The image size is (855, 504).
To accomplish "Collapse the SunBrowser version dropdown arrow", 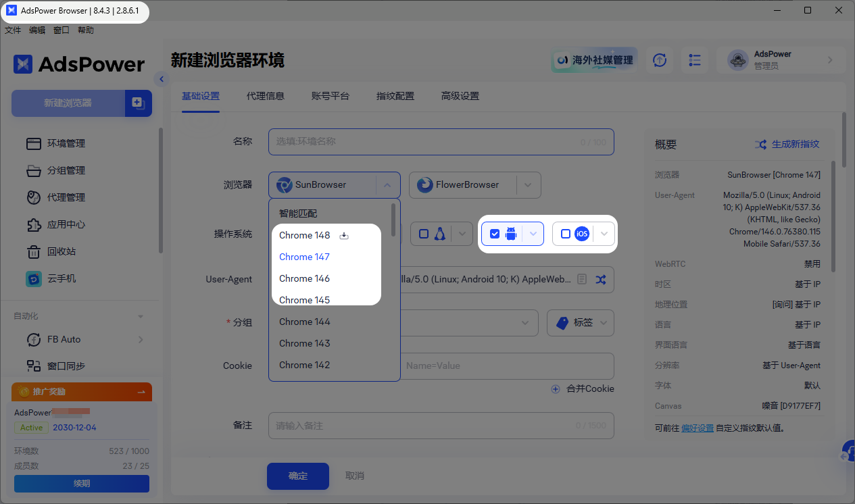I will [x=387, y=184].
